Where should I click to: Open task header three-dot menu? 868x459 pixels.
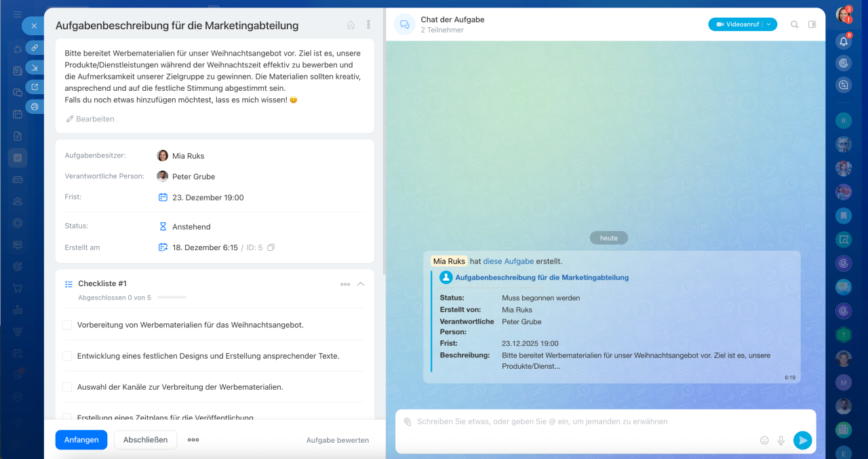pos(368,25)
